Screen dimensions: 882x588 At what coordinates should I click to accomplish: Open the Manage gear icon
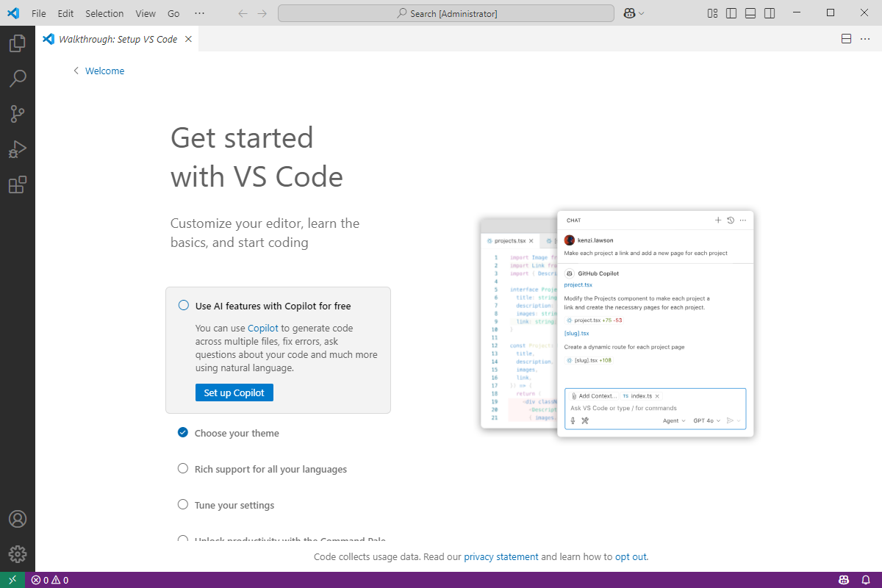(x=18, y=554)
